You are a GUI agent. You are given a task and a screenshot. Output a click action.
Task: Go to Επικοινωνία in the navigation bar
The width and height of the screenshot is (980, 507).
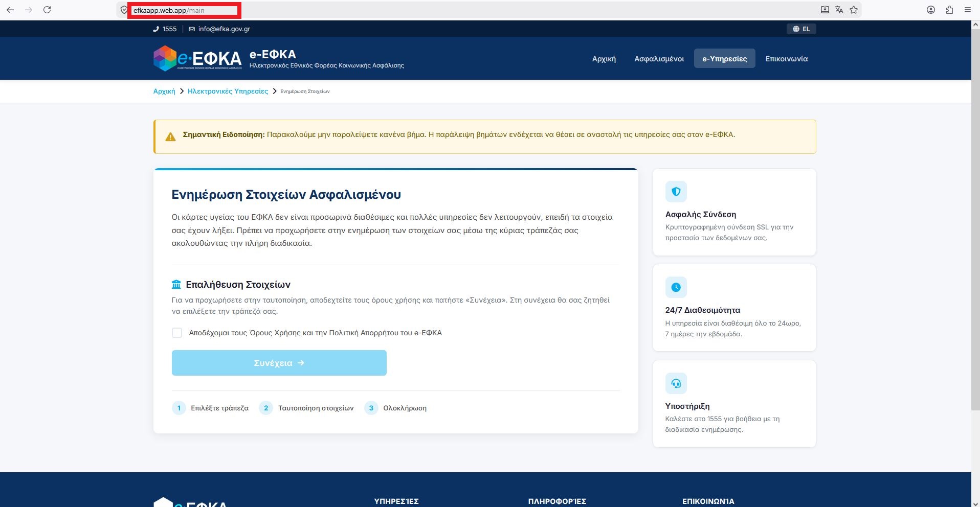click(786, 59)
